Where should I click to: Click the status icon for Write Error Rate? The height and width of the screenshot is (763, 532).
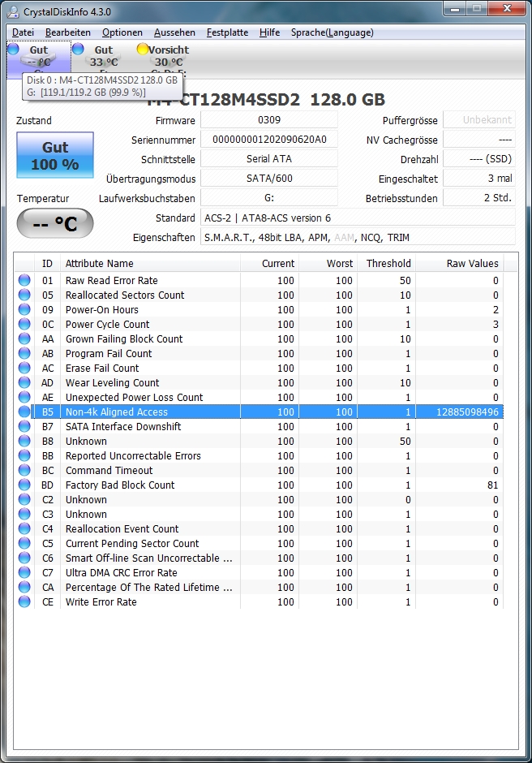pos(24,601)
